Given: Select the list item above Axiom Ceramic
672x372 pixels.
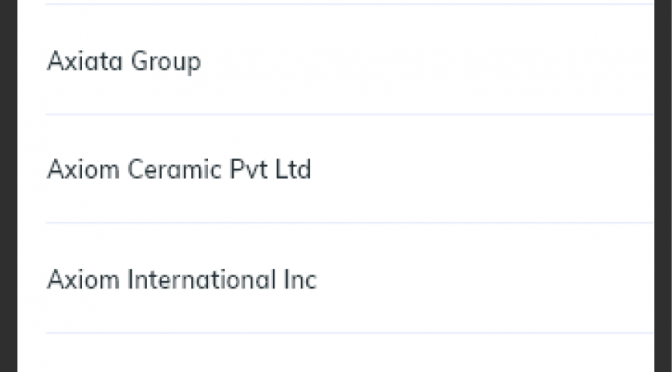Looking at the screenshot, I should pyautogui.click(x=349, y=60).
